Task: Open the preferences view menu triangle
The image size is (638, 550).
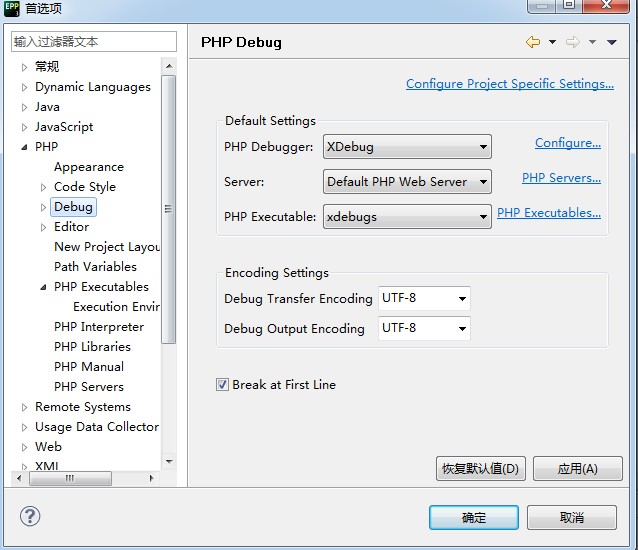Action: coord(612,42)
